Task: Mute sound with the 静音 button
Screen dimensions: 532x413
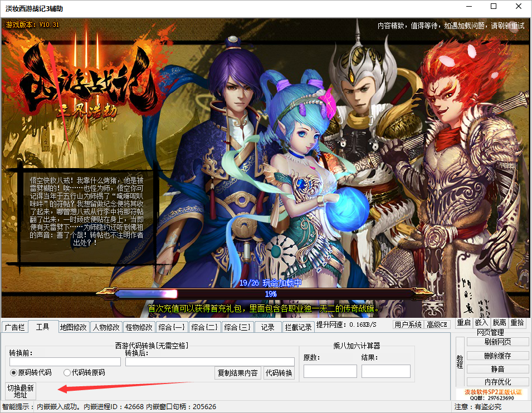Action: [497, 369]
